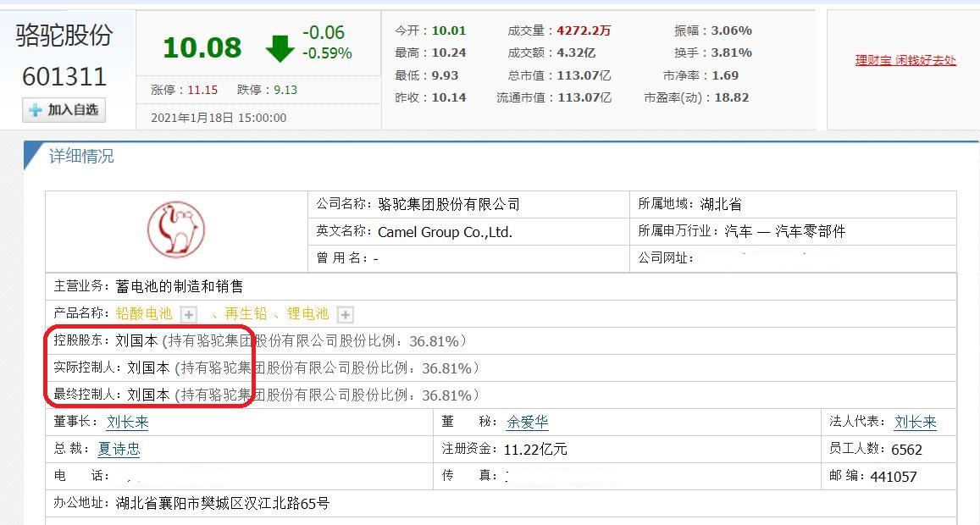Image resolution: width=980 pixels, height=525 pixels.
Task: Open 余爱华 board secretary link
Action: tap(528, 422)
